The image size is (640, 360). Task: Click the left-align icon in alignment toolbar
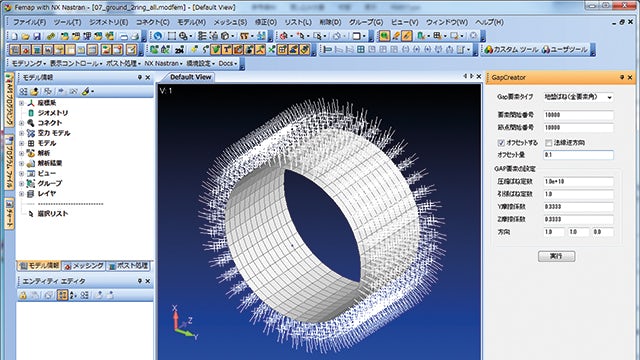point(327,50)
